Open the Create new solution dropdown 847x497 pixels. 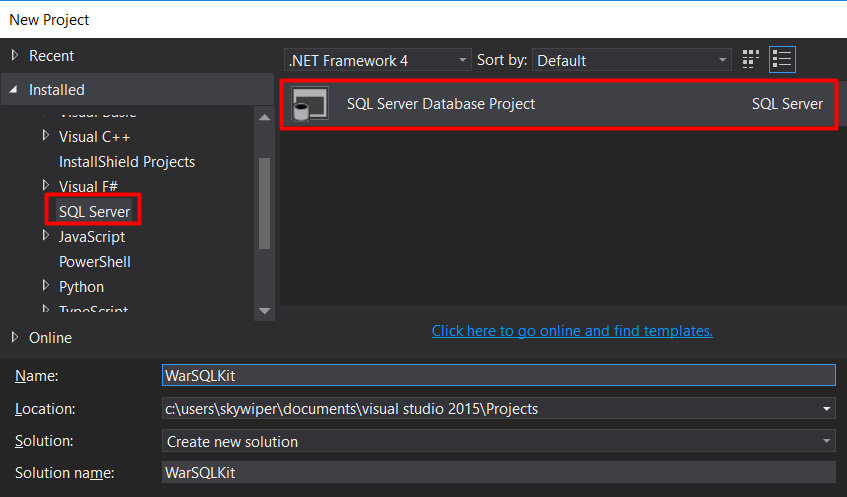tap(499, 441)
